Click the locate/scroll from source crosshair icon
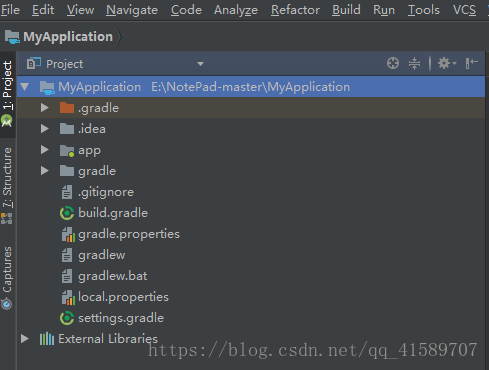Screen dimensions: 489x370 (x=393, y=63)
